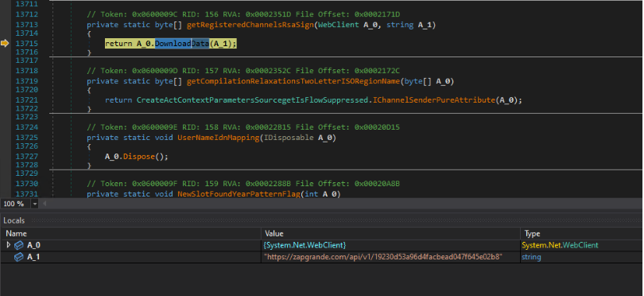
Task: Sort by the Type column header
Action: 532,233
